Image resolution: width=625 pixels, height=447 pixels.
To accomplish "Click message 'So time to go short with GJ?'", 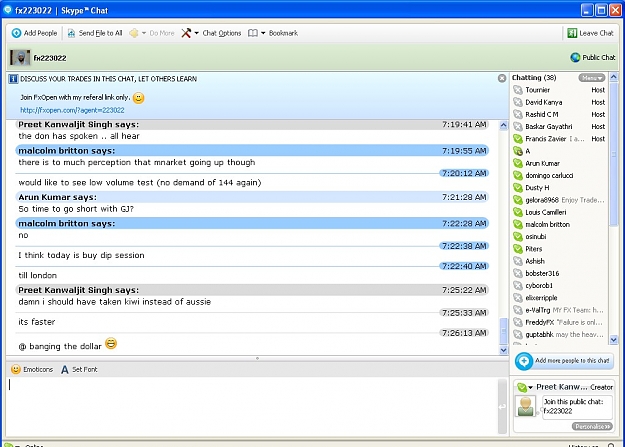I will coord(76,209).
